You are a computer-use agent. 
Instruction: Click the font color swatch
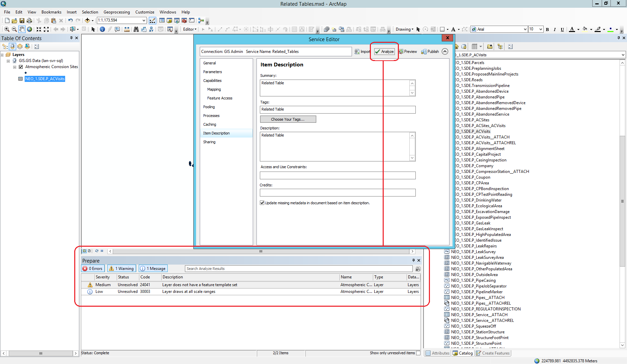[x=572, y=29]
